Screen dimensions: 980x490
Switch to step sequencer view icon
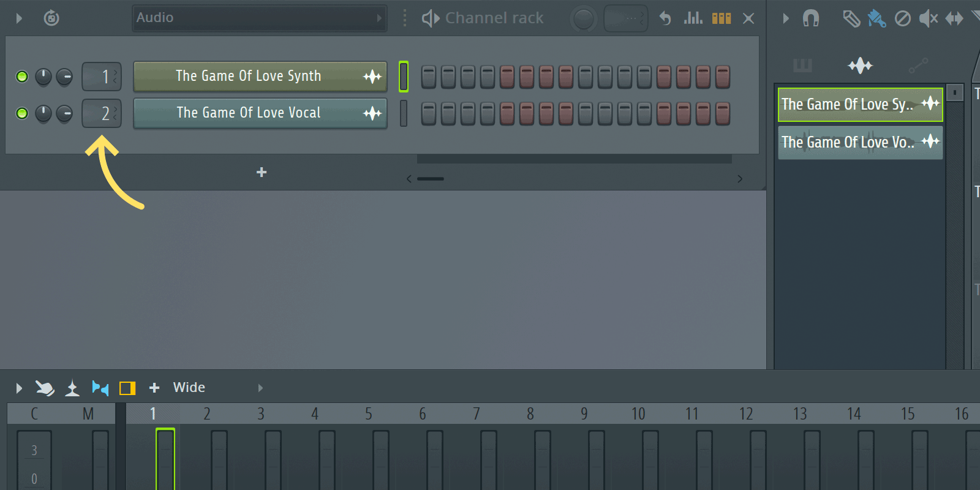tap(722, 18)
